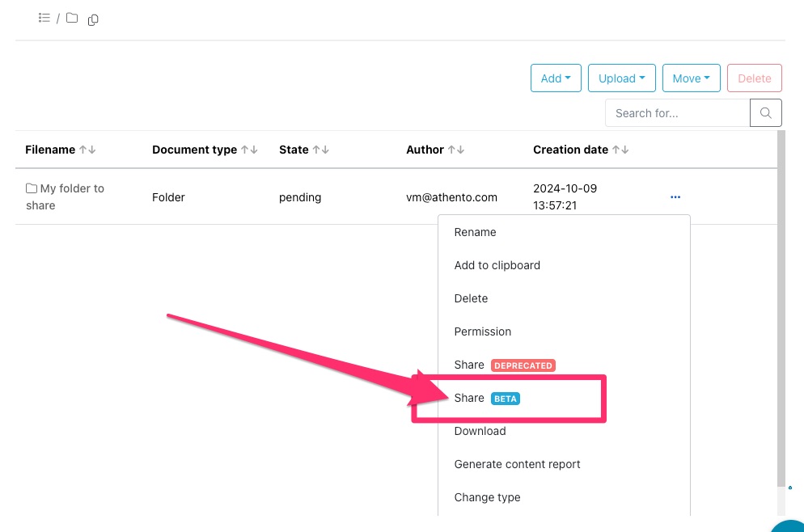Sort by Creation date using sort arrows
The width and height of the screenshot is (804, 532).
pyautogui.click(x=620, y=150)
